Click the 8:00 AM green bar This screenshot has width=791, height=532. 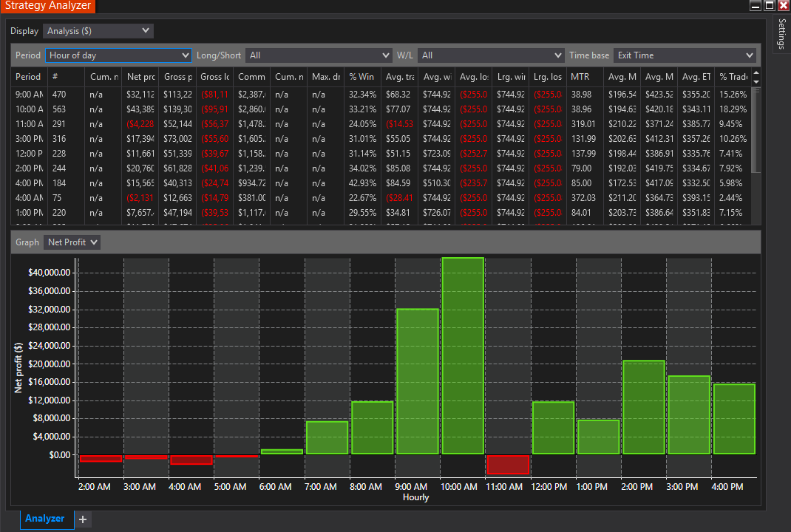(x=373, y=428)
